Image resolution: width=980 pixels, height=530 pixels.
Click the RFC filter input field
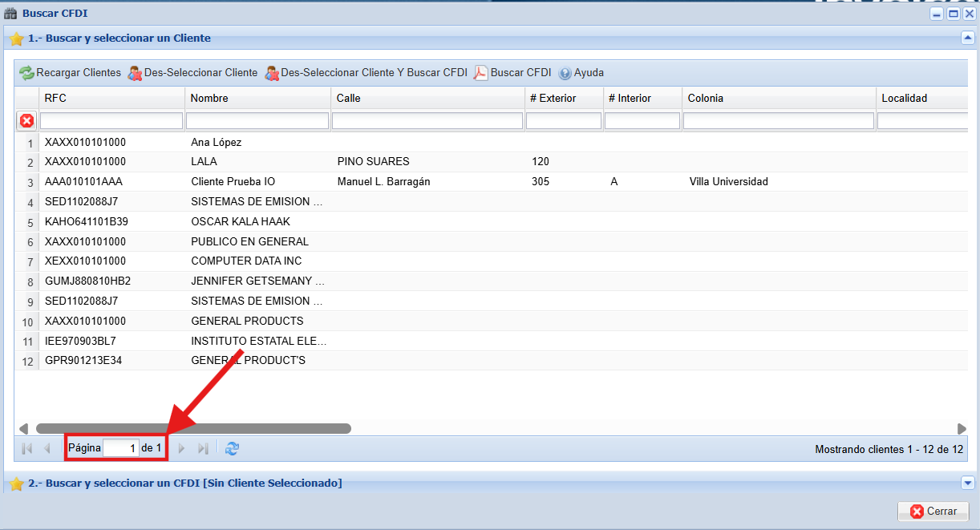pyautogui.click(x=111, y=120)
